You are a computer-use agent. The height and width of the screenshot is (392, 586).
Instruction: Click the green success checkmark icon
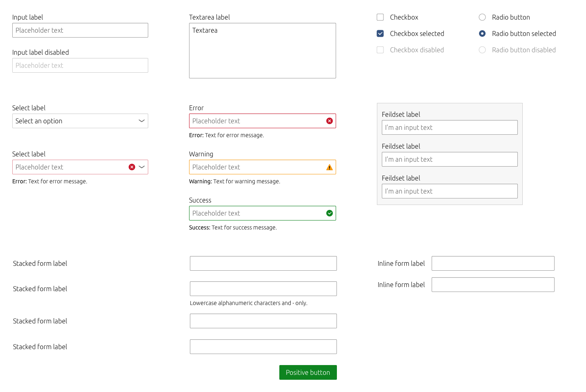(330, 213)
